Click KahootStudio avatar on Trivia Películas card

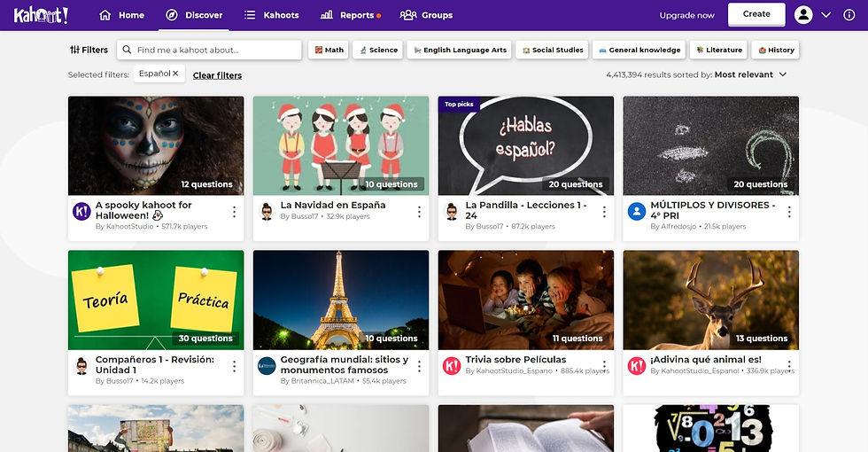click(452, 366)
